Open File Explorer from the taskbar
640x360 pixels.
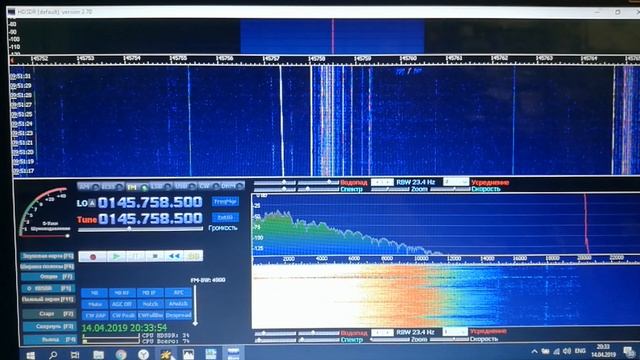click(98, 355)
